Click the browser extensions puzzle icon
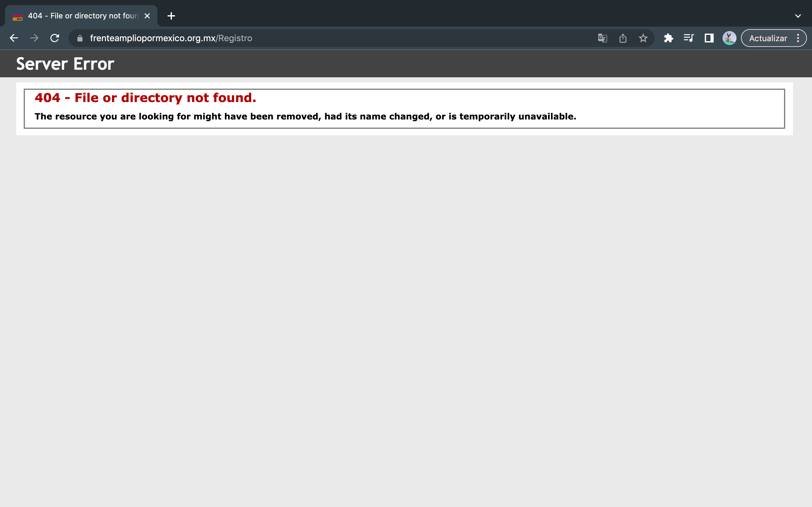812x507 pixels. point(668,38)
